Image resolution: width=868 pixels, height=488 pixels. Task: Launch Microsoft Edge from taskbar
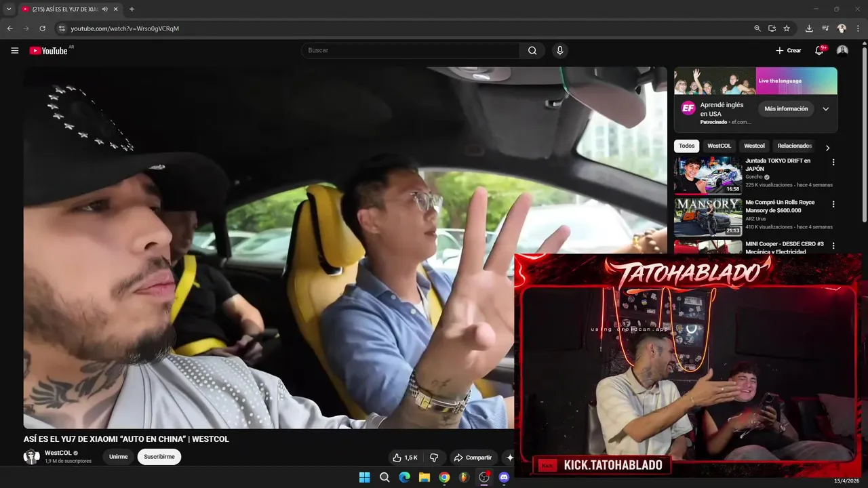(x=404, y=477)
